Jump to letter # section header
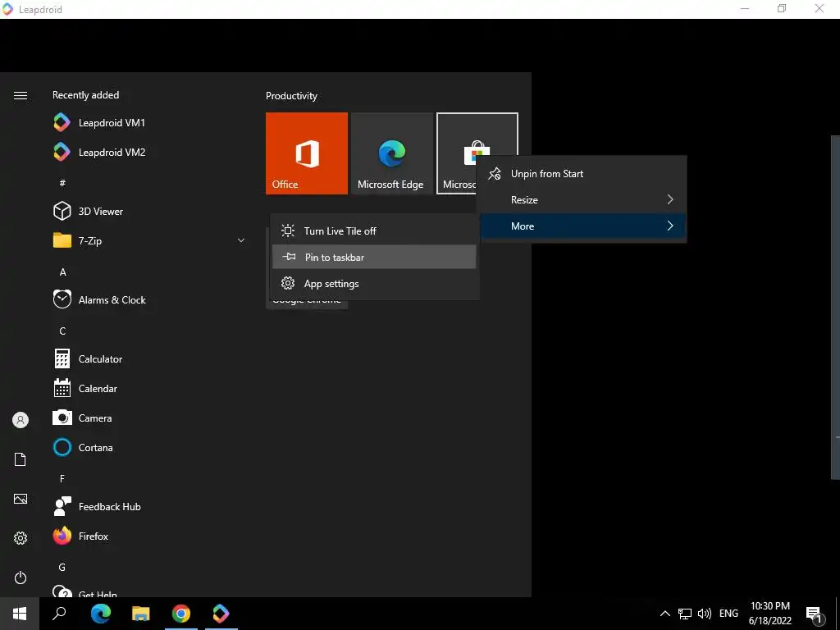The width and height of the screenshot is (840, 630). pyautogui.click(x=62, y=183)
